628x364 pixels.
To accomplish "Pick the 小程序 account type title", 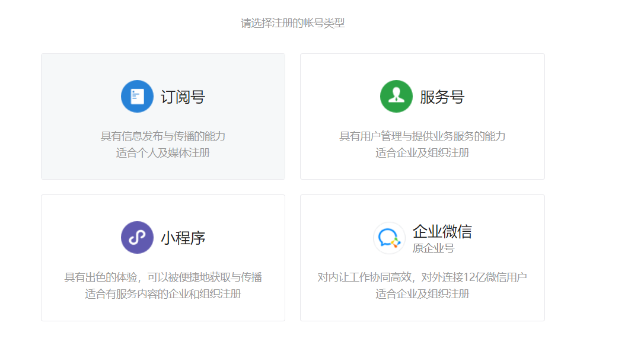I will (183, 238).
